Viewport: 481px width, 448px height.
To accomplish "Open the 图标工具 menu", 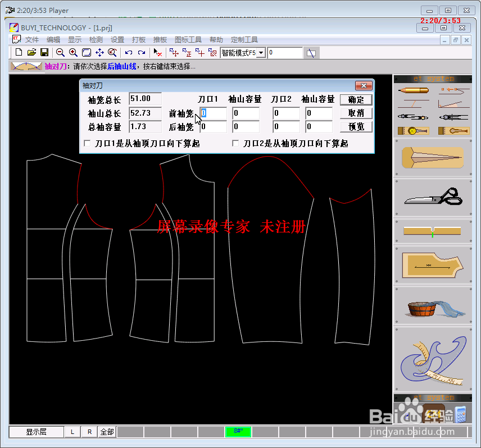I will pyautogui.click(x=188, y=40).
